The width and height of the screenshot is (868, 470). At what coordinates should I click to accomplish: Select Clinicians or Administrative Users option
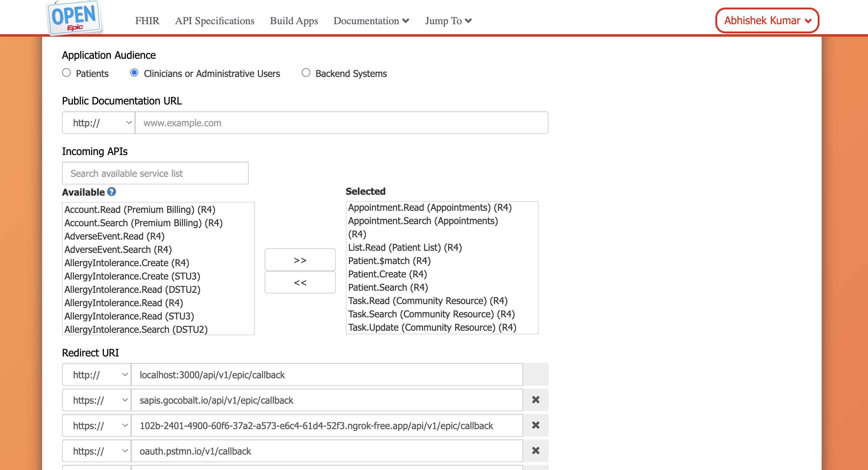click(134, 72)
